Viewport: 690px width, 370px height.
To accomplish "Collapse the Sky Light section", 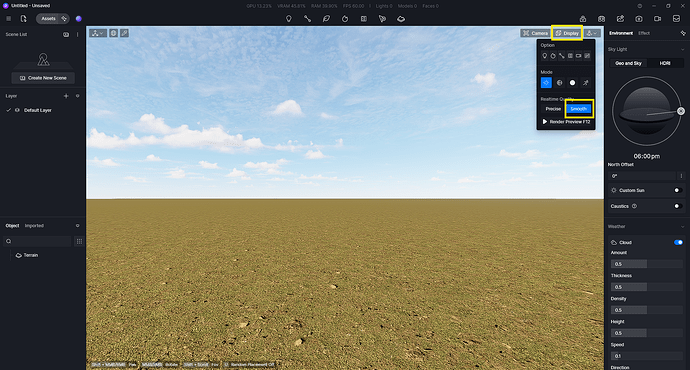I will click(x=683, y=49).
